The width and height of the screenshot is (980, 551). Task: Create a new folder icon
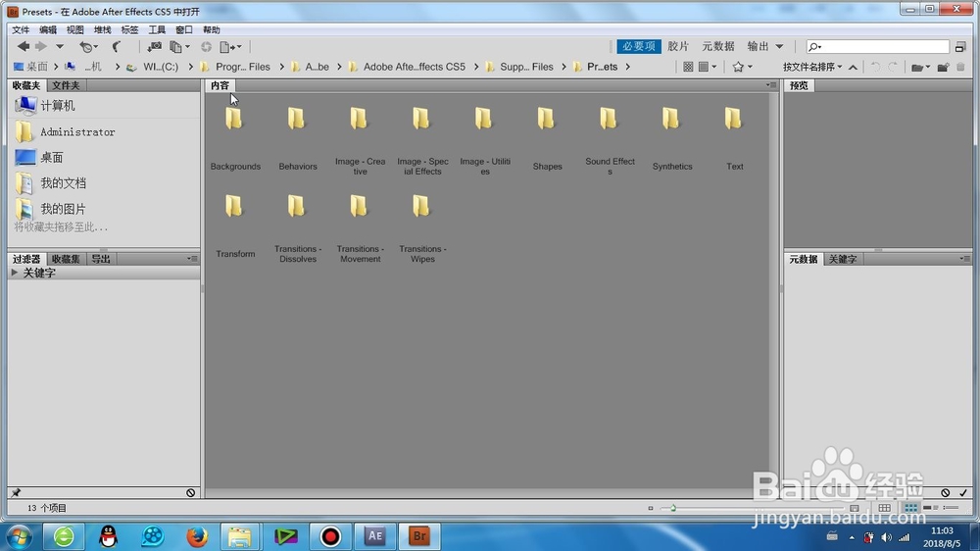(x=943, y=67)
